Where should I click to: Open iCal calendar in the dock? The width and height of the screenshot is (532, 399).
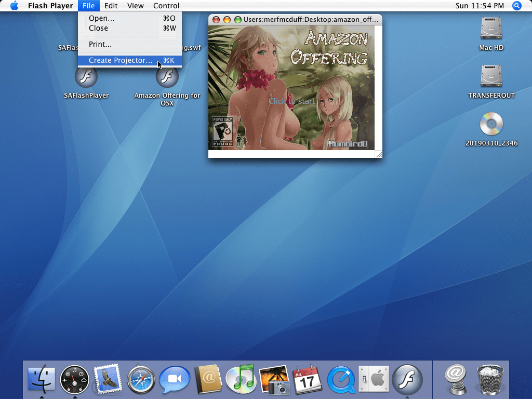(x=308, y=379)
